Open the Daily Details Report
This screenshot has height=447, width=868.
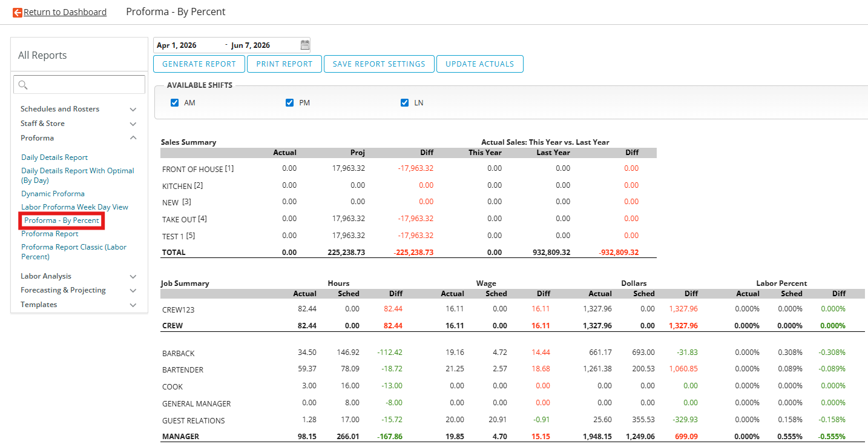click(54, 157)
